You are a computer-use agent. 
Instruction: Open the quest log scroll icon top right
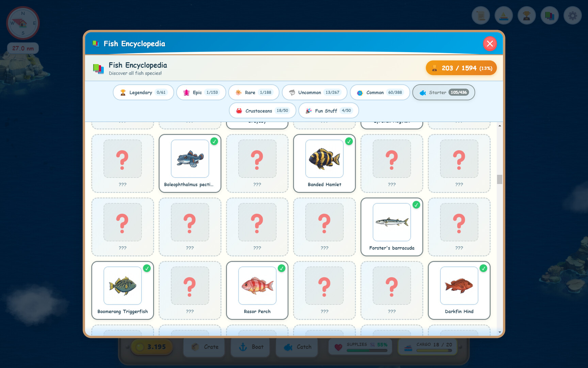click(x=480, y=15)
